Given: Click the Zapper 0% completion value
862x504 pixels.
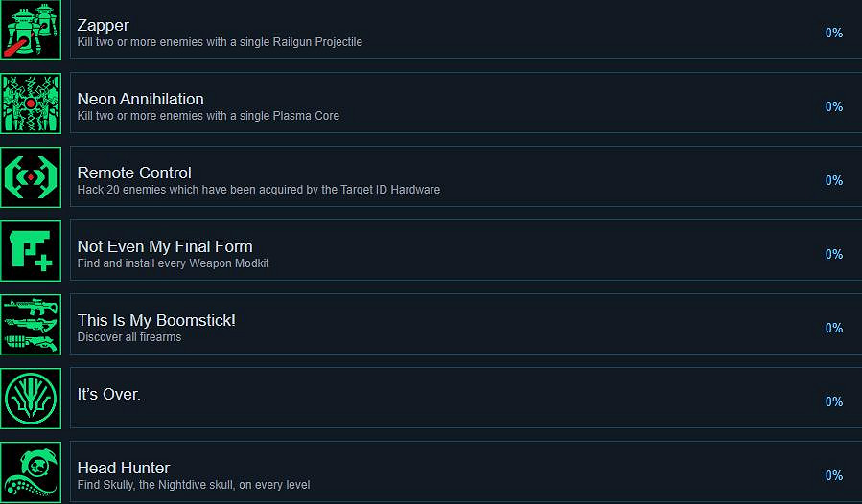Looking at the screenshot, I should [833, 33].
